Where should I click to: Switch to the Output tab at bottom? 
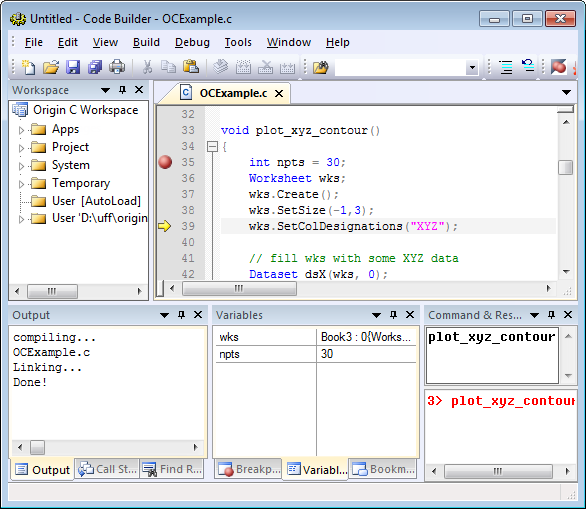pyautogui.click(x=43, y=469)
